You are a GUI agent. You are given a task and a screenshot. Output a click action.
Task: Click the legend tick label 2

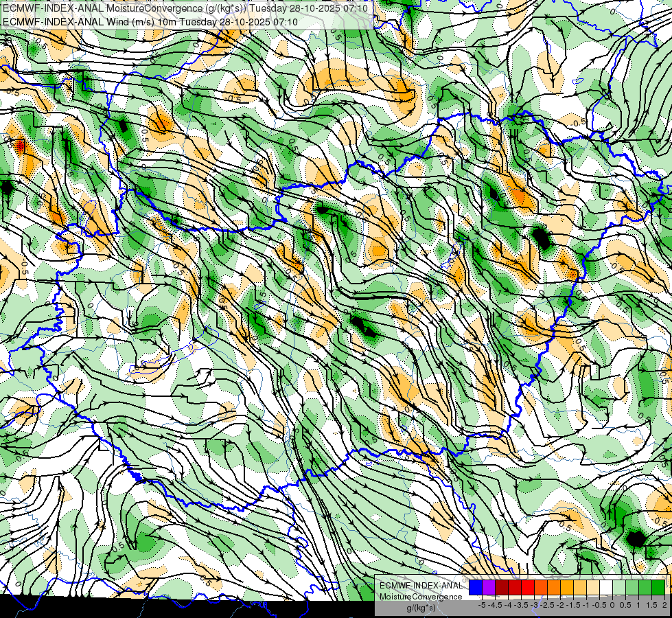click(664, 605)
